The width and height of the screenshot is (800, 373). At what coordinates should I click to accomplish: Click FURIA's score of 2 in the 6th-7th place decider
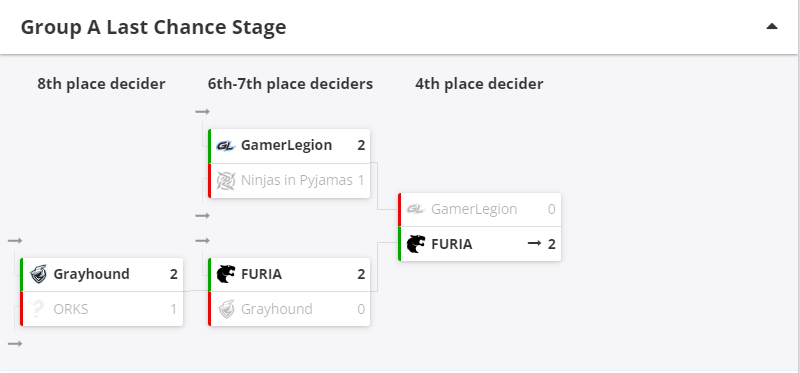361,275
